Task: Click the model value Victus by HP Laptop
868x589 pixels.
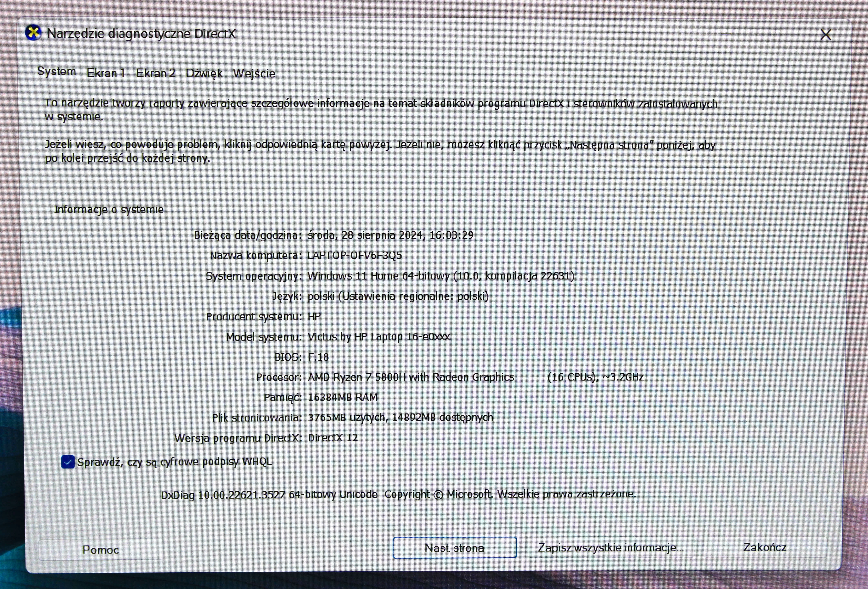Action: [379, 337]
